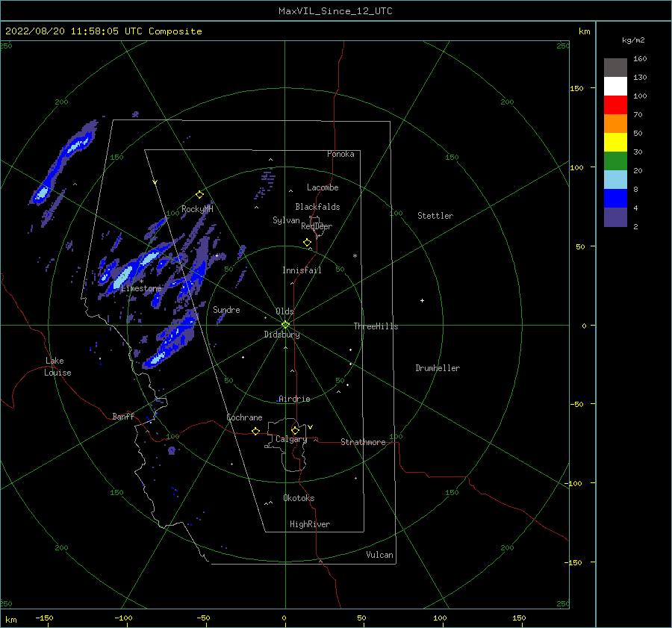
Task: Click the Stettler town label
Action: pos(435,216)
